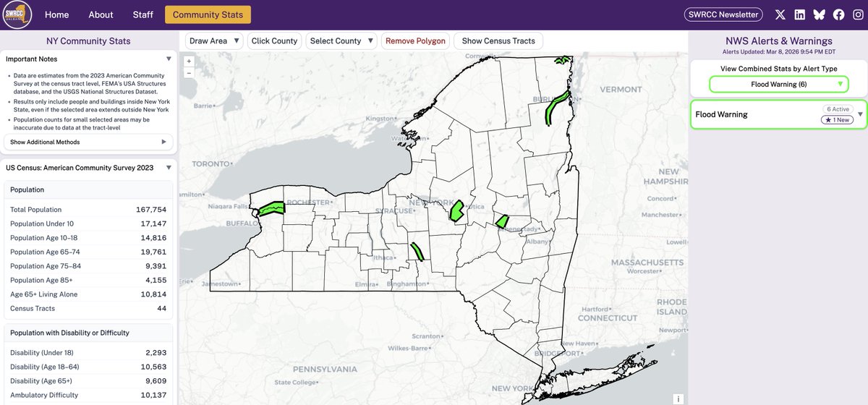Open the Staff page

tap(142, 14)
